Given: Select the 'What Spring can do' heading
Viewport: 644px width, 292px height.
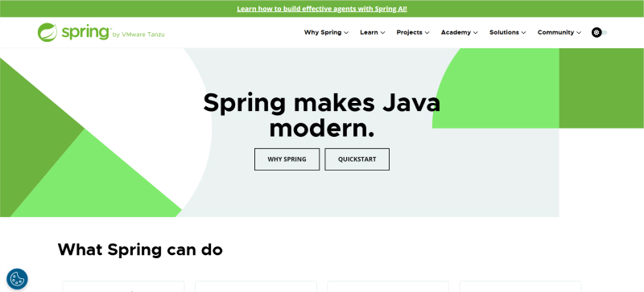Looking at the screenshot, I should click(x=140, y=249).
